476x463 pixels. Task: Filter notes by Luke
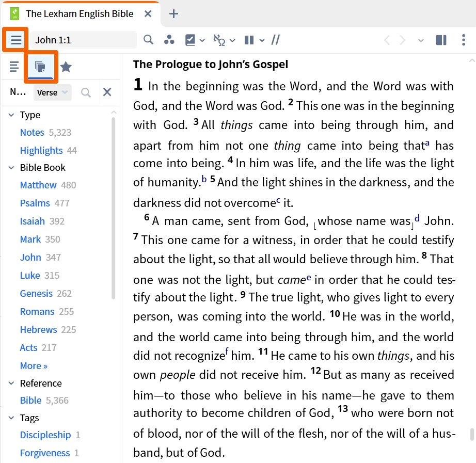point(30,275)
